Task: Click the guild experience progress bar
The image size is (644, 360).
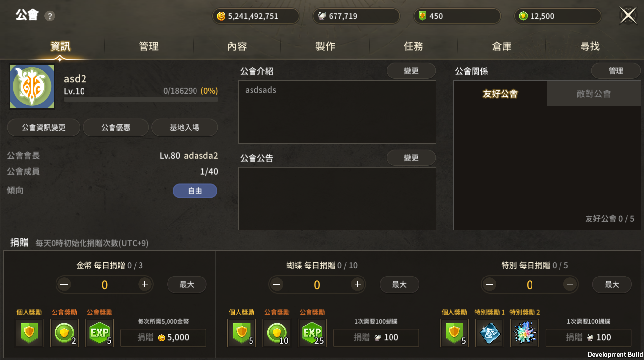Action: coord(141,99)
